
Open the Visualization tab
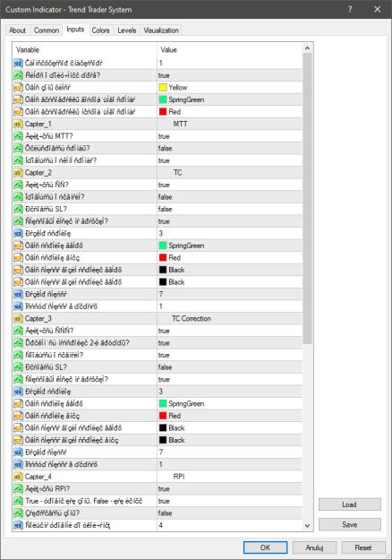161,30
